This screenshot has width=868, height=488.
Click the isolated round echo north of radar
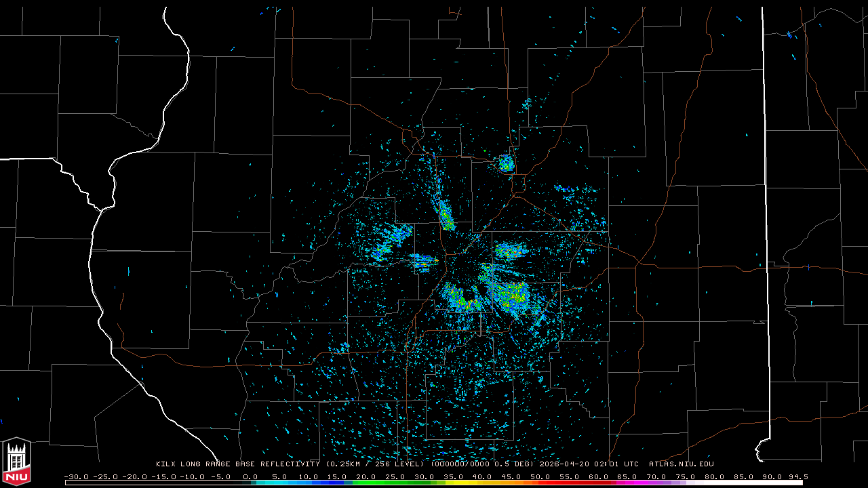coord(506,163)
